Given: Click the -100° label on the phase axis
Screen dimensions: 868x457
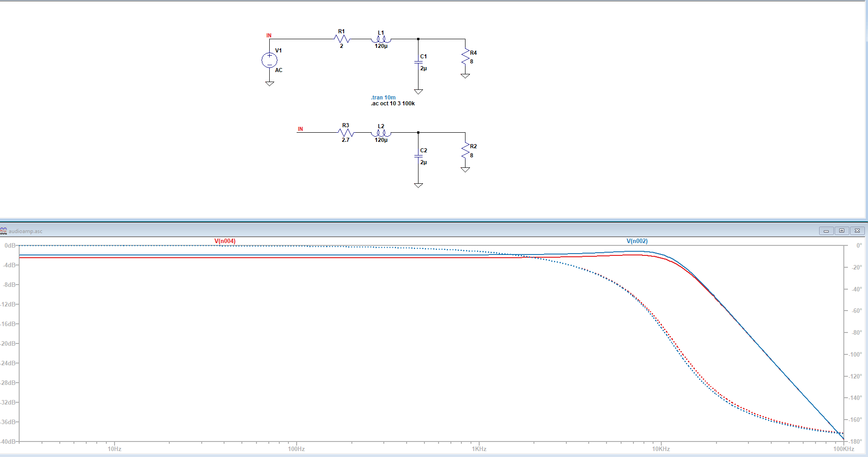Looking at the screenshot, I should click(x=856, y=354).
